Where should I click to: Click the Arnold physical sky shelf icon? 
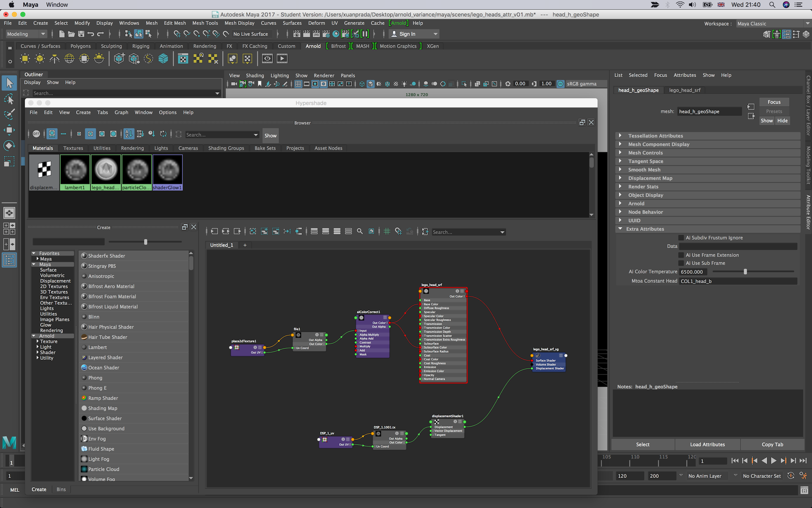point(99,59)
